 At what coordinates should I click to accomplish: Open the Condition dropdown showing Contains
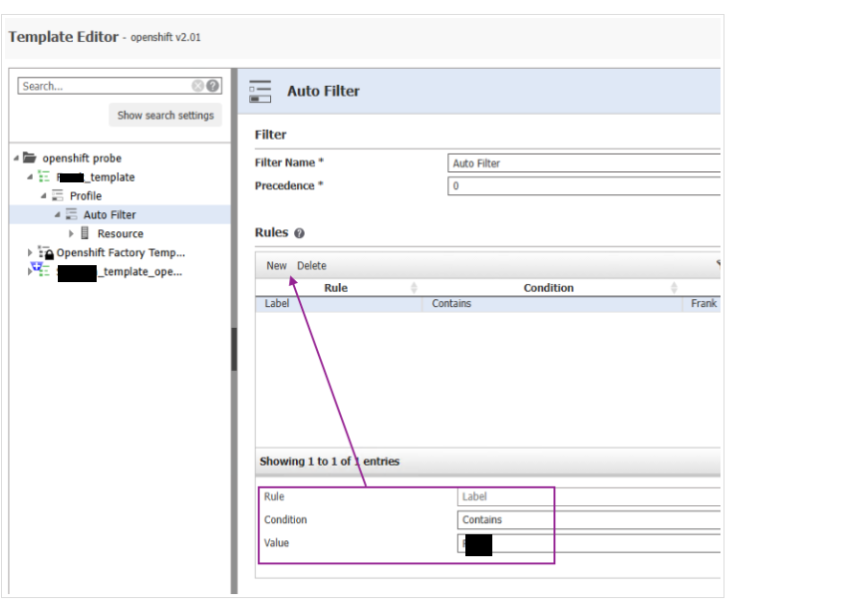coord(588,520)
